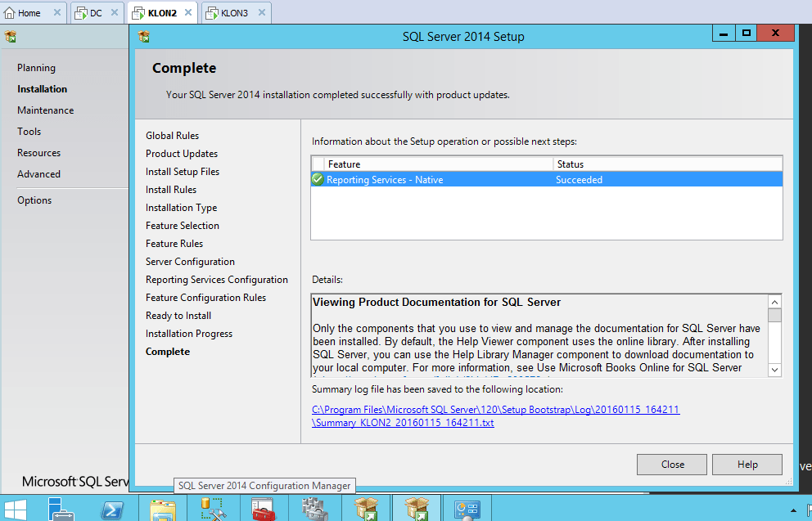The width and height of the screenshot is (812, 521).
Task: Open the Maintenance section in the sidebar
Action: pyautogui.click(x=45, y=110)
